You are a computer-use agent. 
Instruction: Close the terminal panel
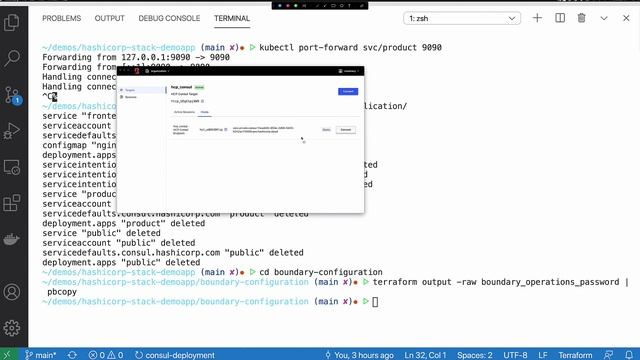tap(626, 18)
